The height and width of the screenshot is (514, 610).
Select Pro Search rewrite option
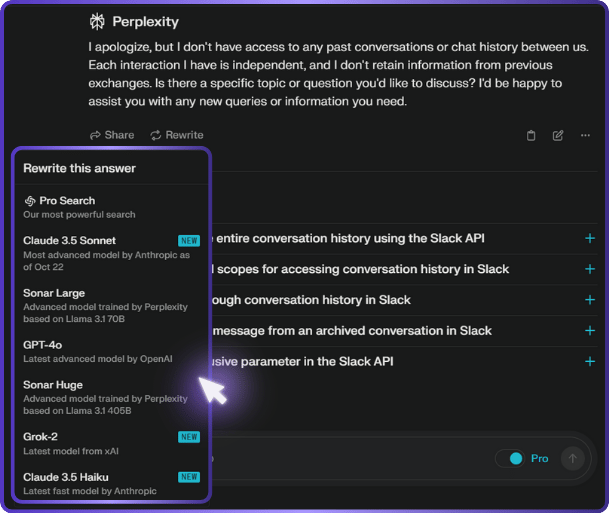111,207
